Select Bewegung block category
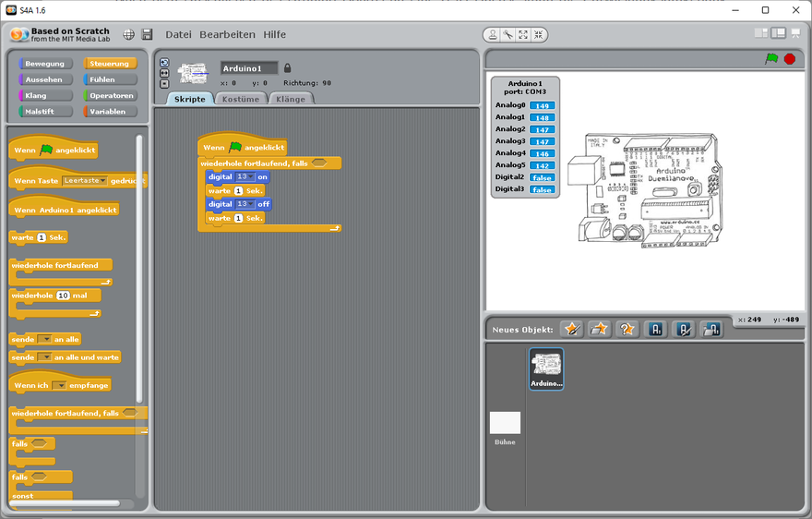The image size is (812, 519). coord(45,63)
